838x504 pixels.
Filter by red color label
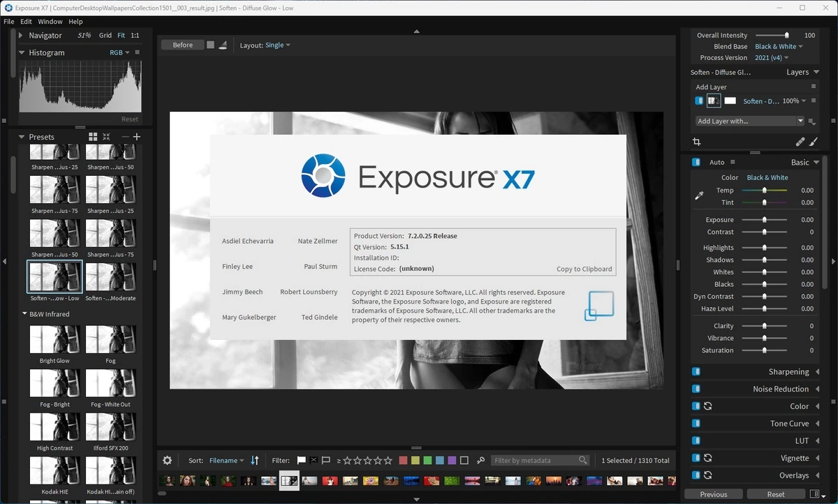[x=404, y=460]
